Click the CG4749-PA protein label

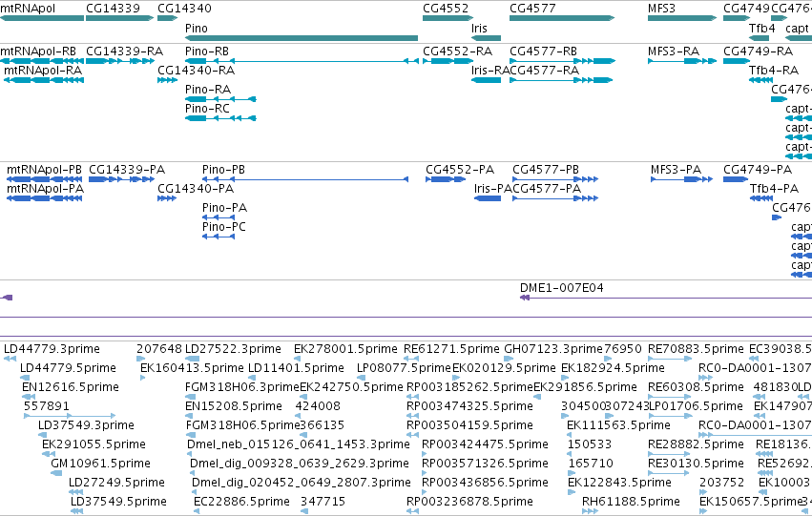pyautogui.click(x=757, y=170)
